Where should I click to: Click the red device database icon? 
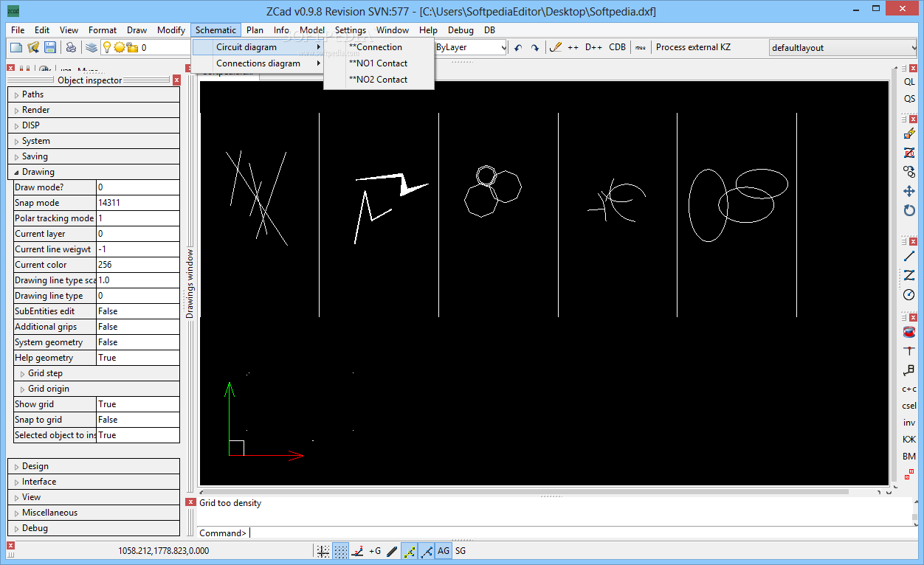[x=909, y=332]
